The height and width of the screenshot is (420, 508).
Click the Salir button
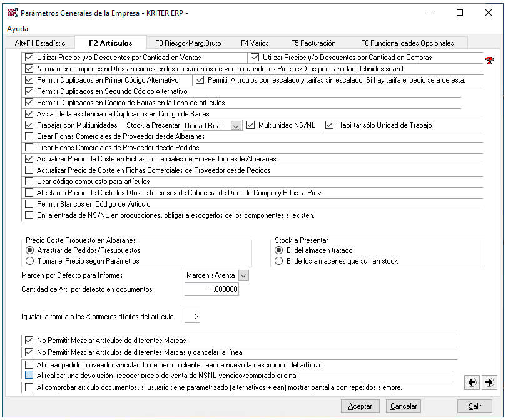475,406
